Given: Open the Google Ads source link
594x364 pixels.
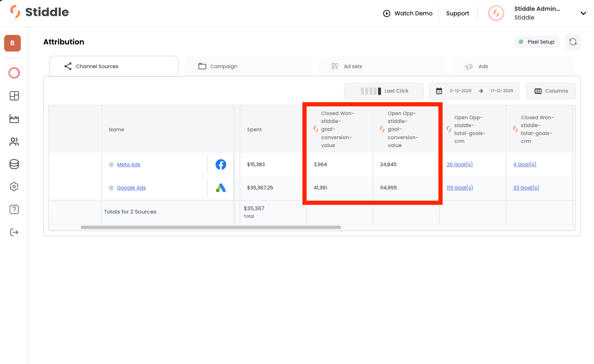Looking at the screenshot, I should coord(131,188).
